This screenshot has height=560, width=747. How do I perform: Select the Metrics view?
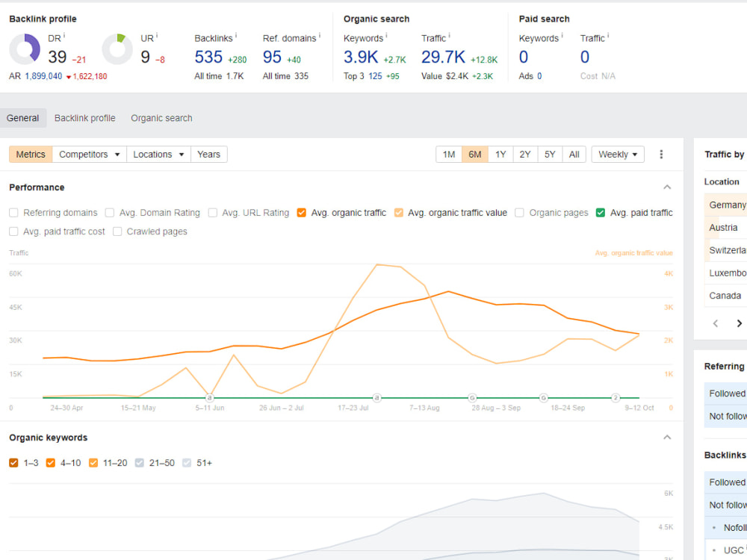coord(31,155)
